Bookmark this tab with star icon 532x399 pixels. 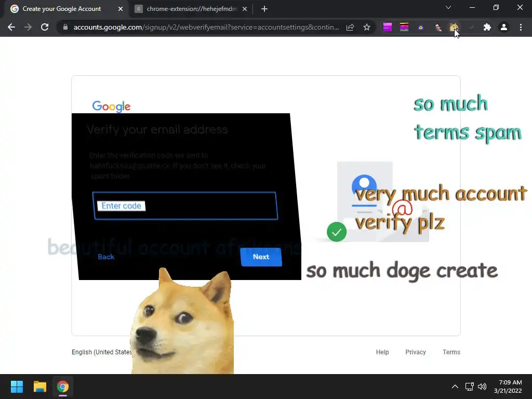pos(367,27)
